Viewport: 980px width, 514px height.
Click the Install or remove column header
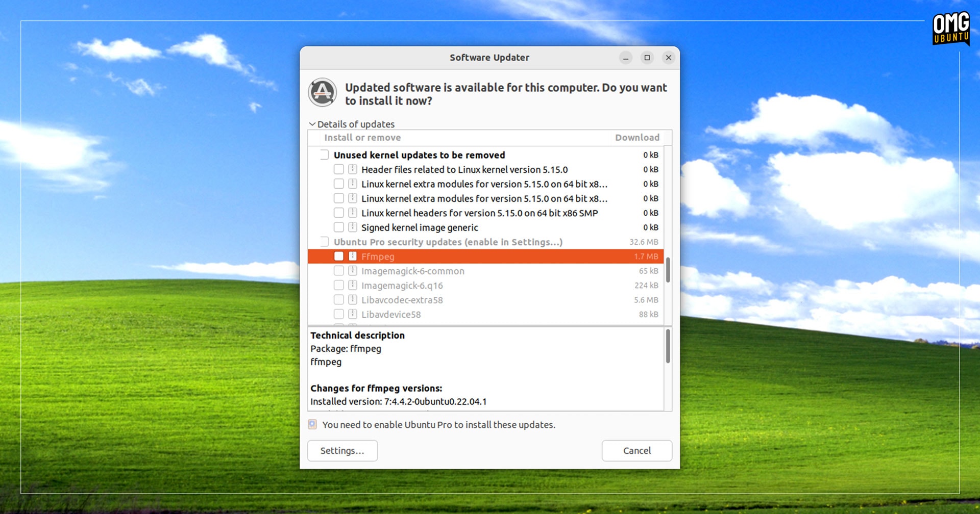click(361, 137)
